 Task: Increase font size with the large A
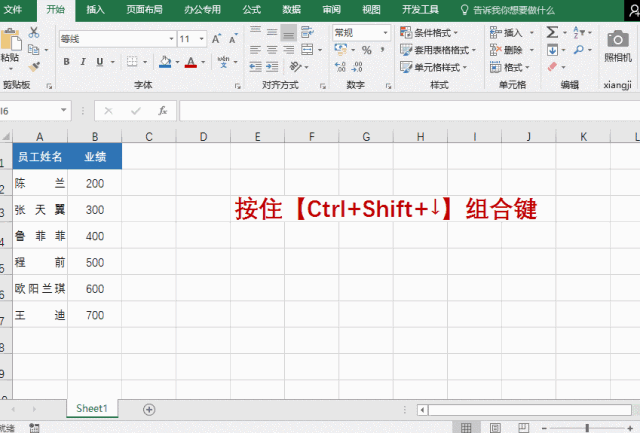click(216, 39)
